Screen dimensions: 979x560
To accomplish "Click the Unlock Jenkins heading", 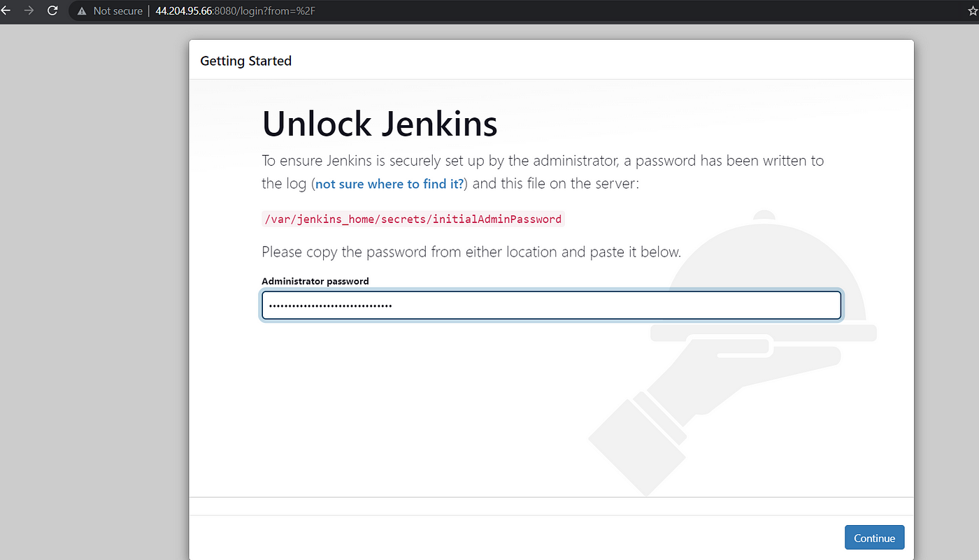I will (380, 124).
